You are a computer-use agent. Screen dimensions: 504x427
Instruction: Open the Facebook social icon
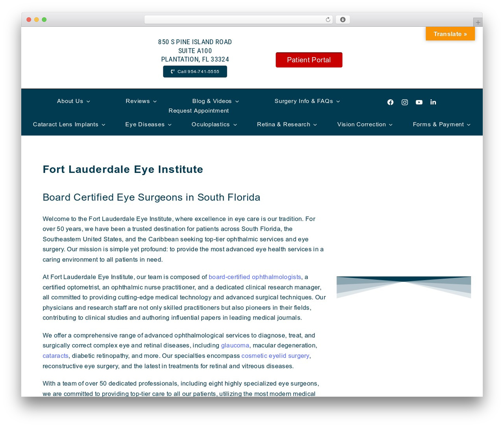pos(390,102)
